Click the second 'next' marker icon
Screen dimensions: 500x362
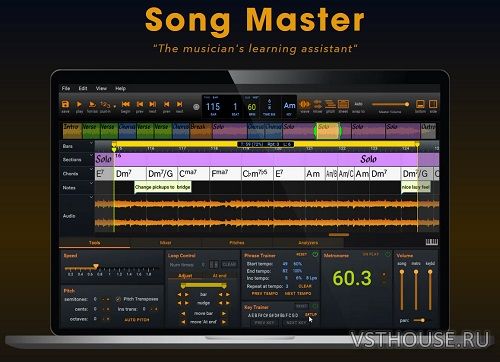pyautogui.click(x=179, y=104)
